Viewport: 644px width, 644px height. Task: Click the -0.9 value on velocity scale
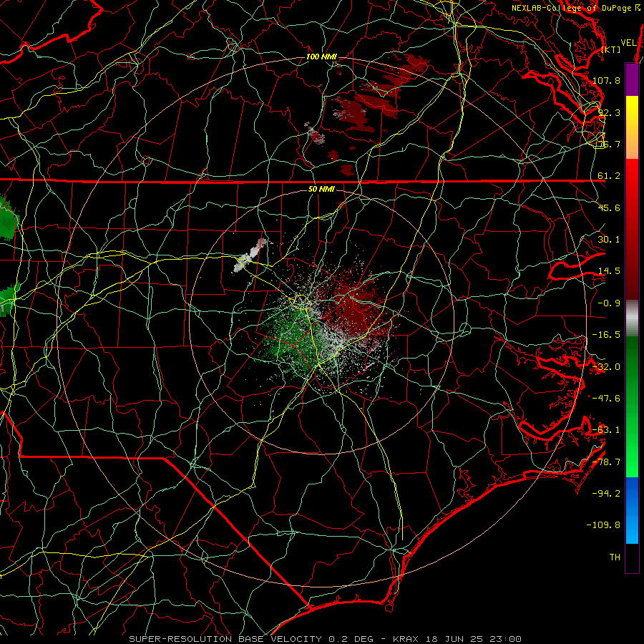click(x=609, y=303)
